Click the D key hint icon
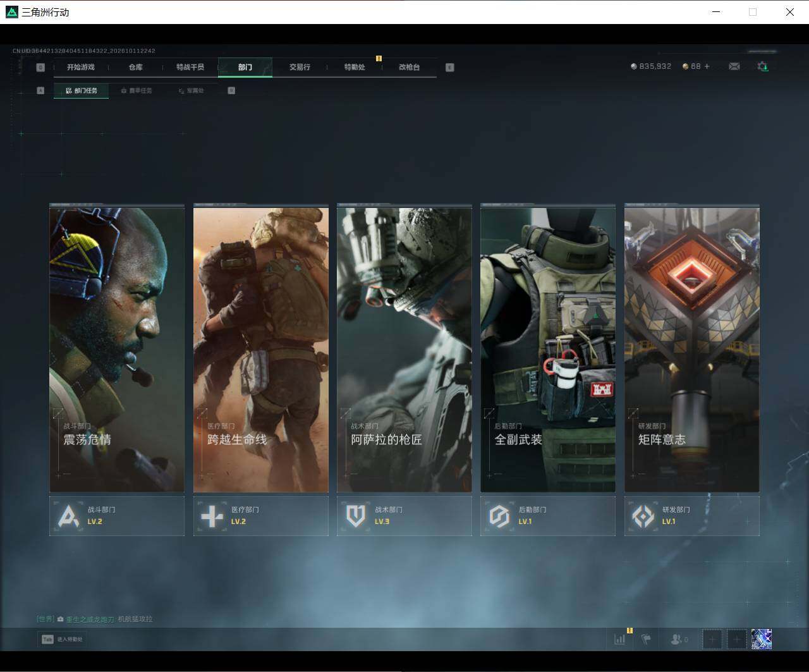 click(x=231, y=90)
